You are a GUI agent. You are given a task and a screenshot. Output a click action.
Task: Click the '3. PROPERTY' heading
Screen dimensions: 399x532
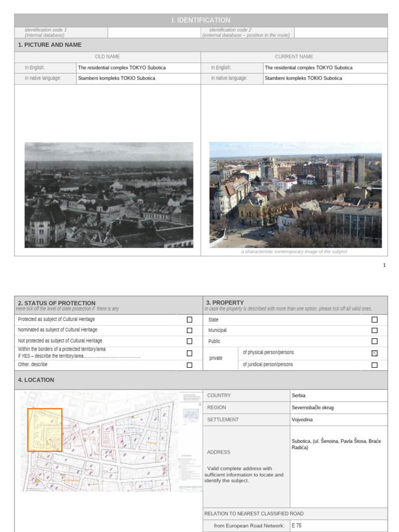[x=224, y=302]
